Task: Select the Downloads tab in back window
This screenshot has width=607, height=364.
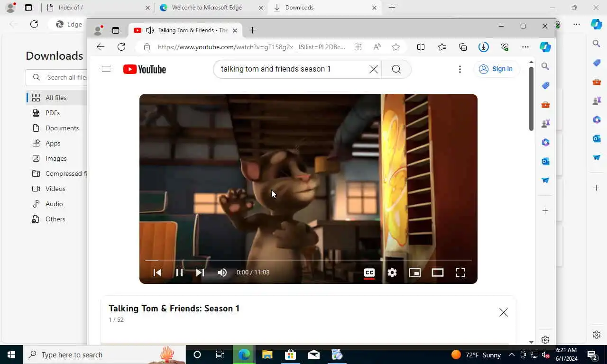Action: pos(325,8)
